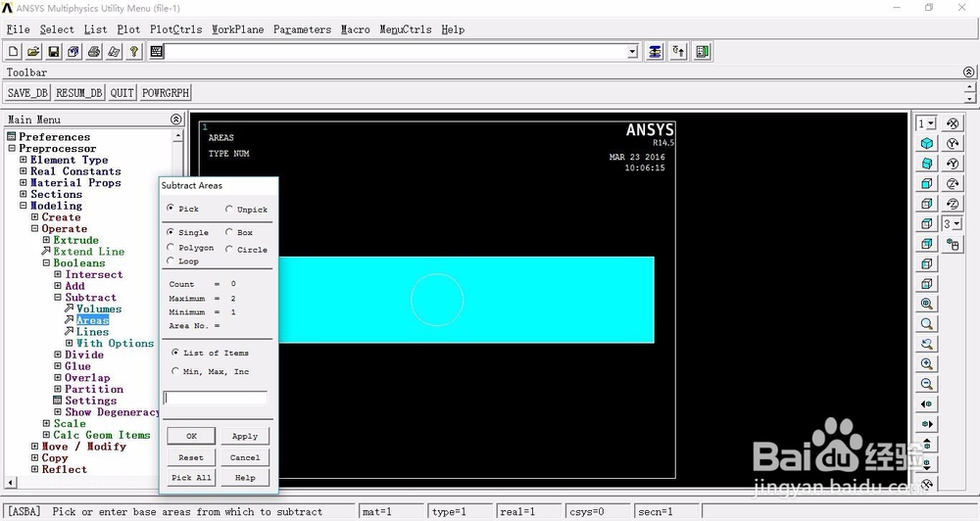This screenshot has width=980, height=521.
Task: Click the Zoom-in-on-Model magnifier with plus
Action: tap(927, 364)
